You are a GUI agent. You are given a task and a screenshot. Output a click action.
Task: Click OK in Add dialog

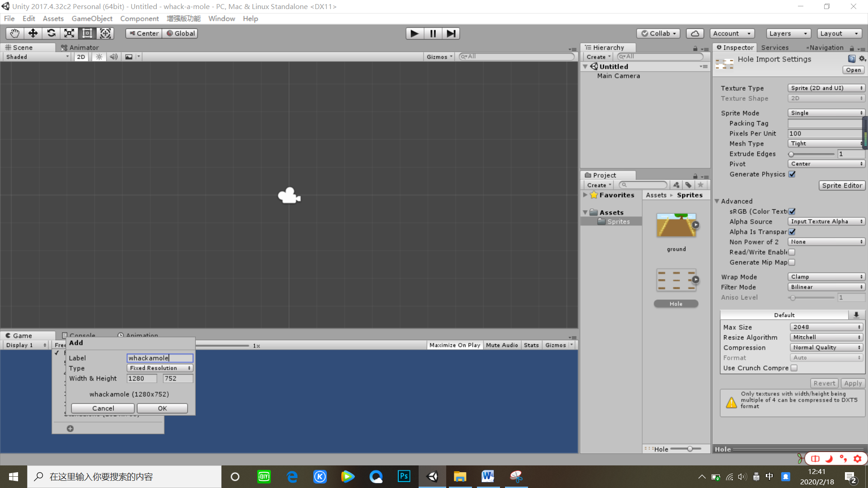click(x=162, y=408)
